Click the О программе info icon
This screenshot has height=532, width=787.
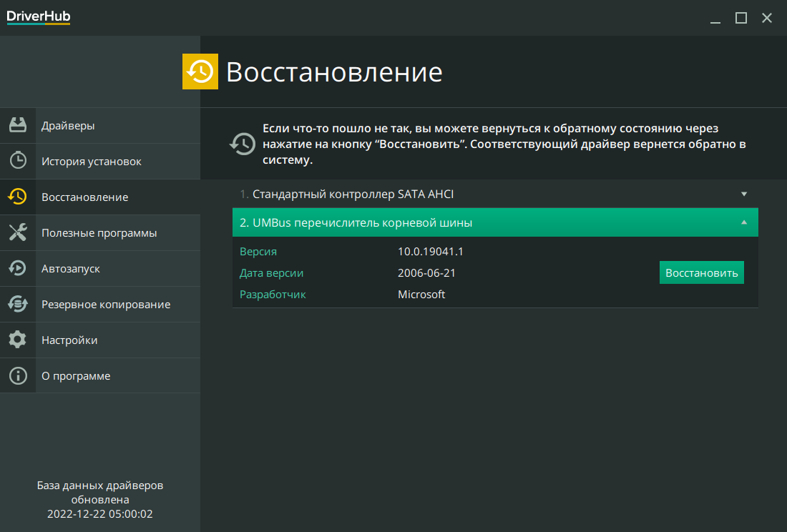click(x=18, y=375)
